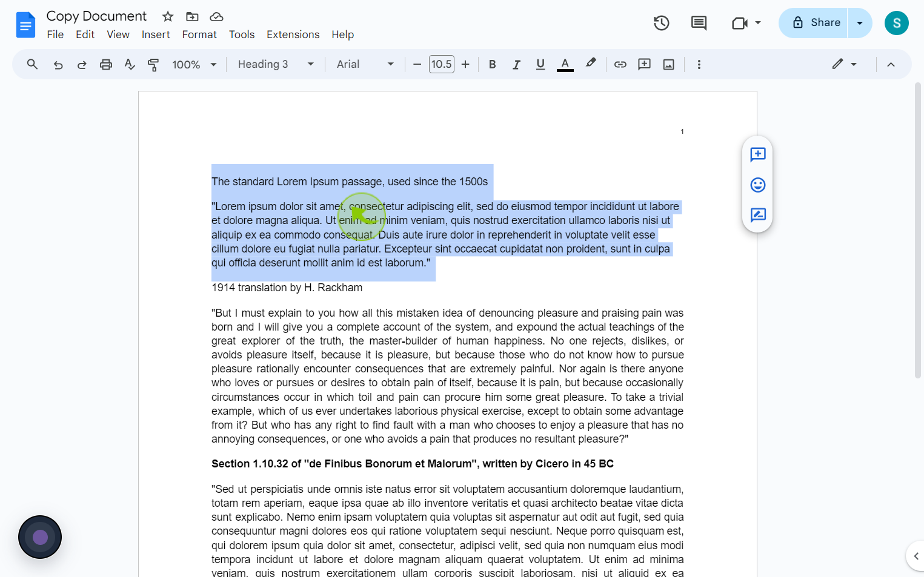The height and width of the screenshot is (577, 924).
Task: Add comment from the side panel
Action: click(758, 154)
